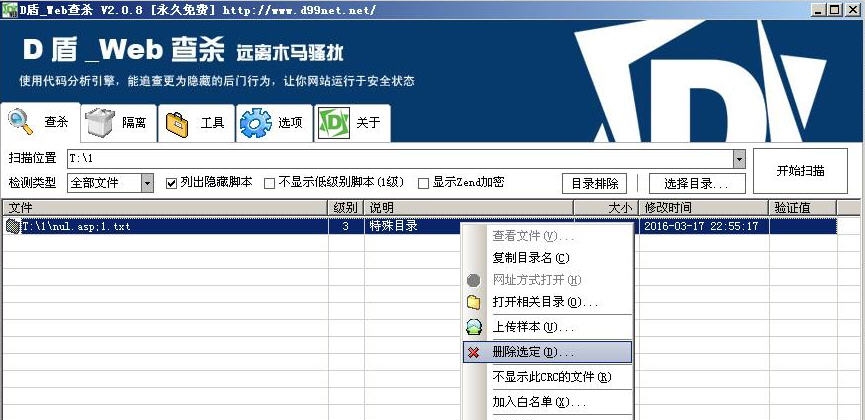Click the briefcase icon on 工具 tab
The height and width of the screenshot is (420, 865).
click(177, 124)
